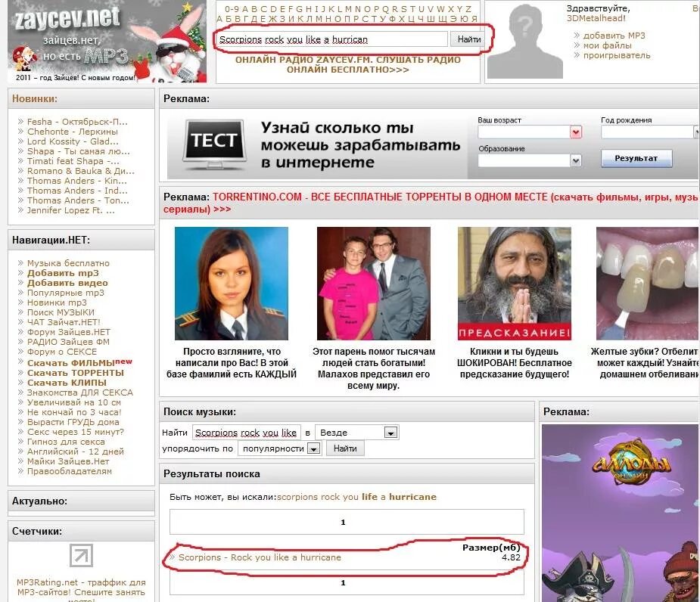
Task: Open the Scorpions - Rock you like a hurricane result
Action: point(260,557)
